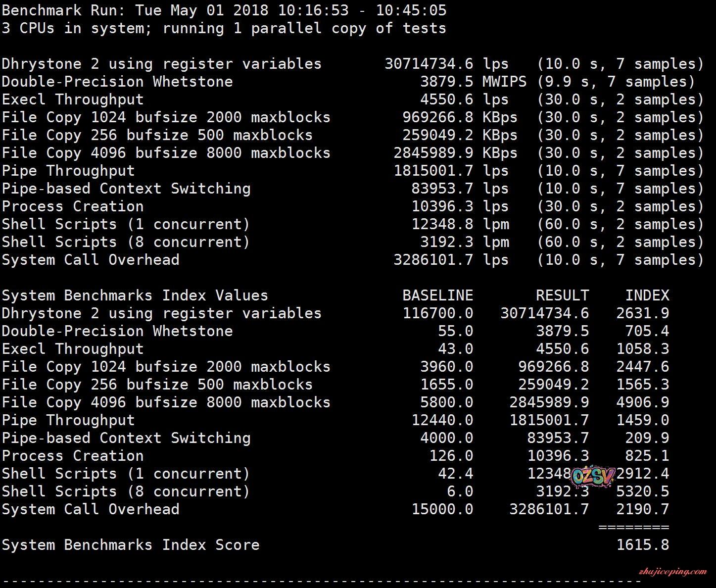Screen dimensions: 716x588
Task: Click the Shell Scripts 8 concurrent index 5320.5
Action: point(642,491)
